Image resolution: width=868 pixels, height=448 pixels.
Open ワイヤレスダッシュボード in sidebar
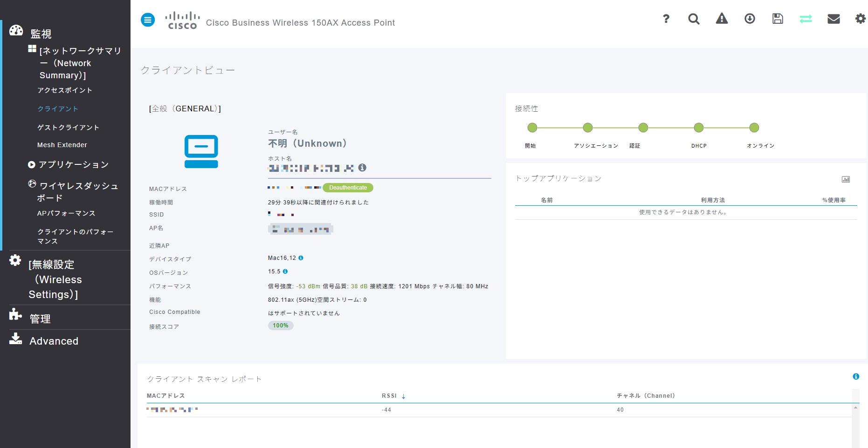coord(78,192)
